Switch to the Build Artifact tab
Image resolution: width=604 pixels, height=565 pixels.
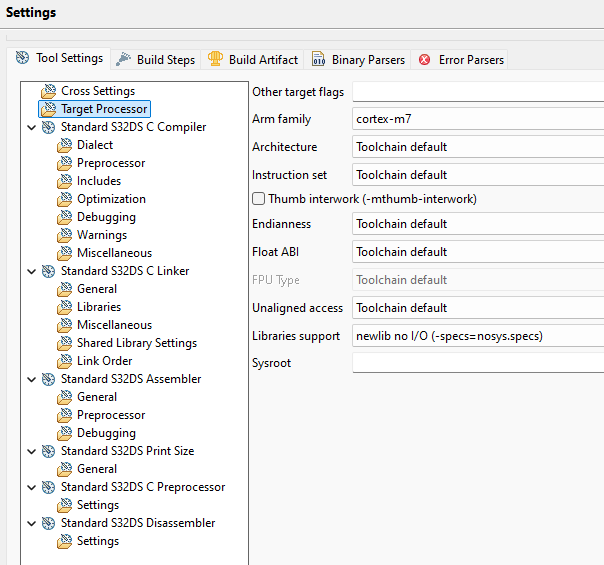coord(252,60)
